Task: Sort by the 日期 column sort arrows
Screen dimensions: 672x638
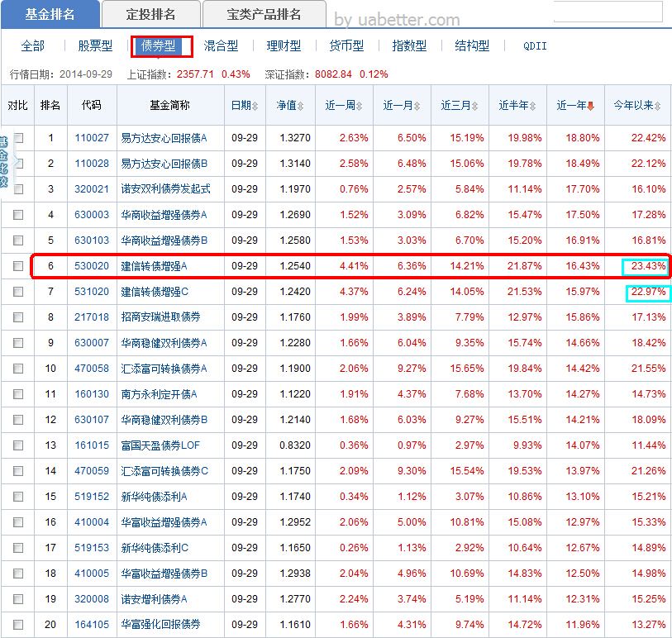Action: [255, 106]
